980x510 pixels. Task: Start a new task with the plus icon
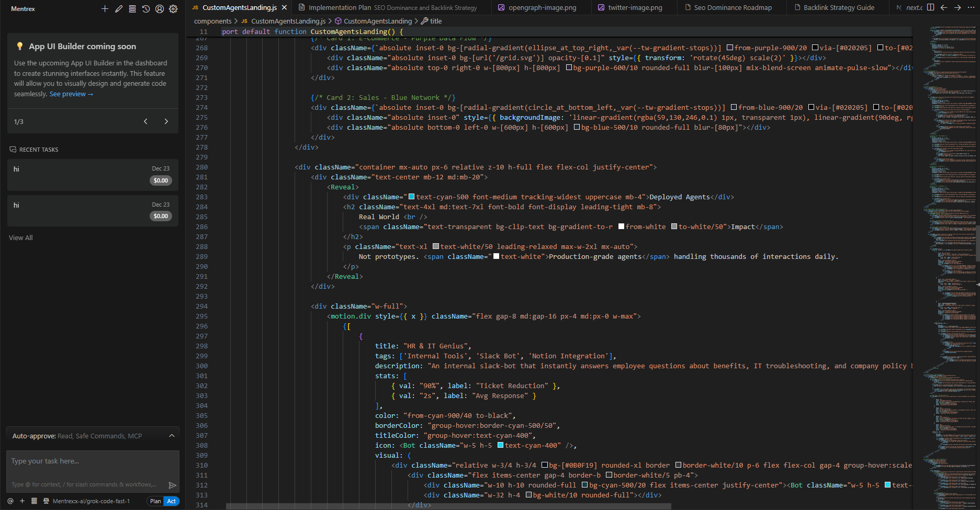point(105,9)
